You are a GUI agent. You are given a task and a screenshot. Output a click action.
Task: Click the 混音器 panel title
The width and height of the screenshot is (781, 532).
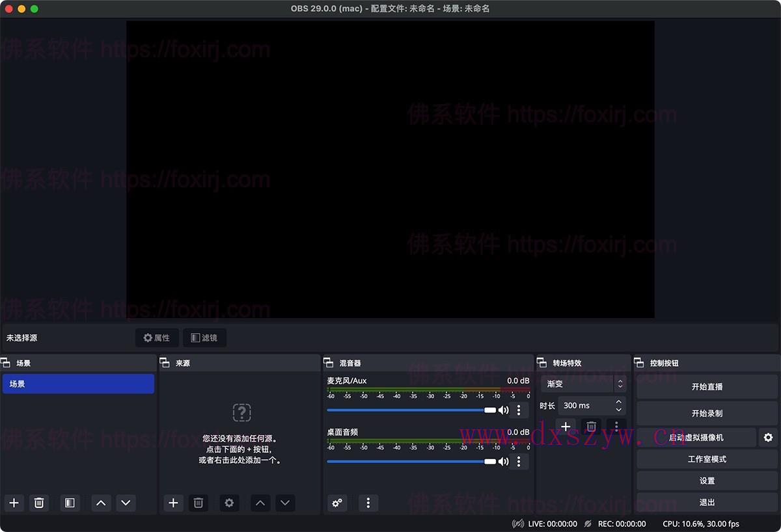(350, 363)
